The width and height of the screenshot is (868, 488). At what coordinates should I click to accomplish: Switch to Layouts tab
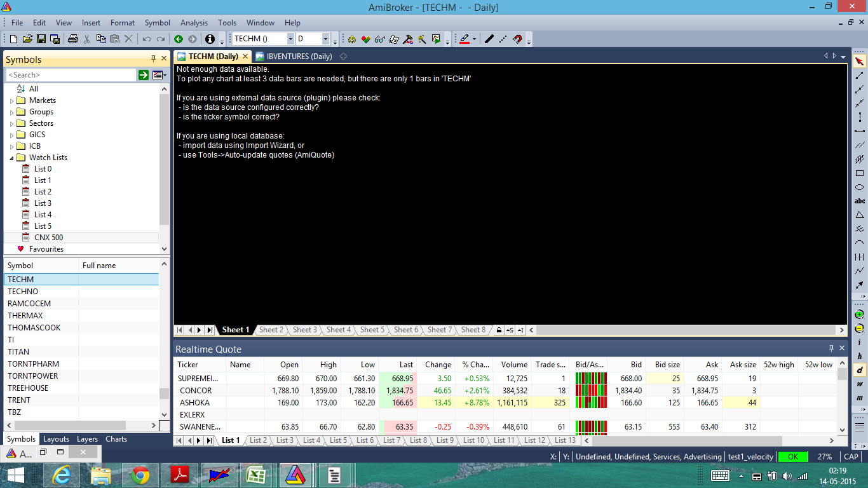tap(56, 439)
